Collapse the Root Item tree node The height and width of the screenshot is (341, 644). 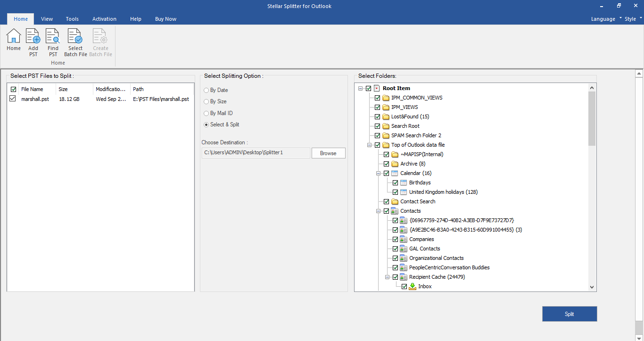pos(360,88)
